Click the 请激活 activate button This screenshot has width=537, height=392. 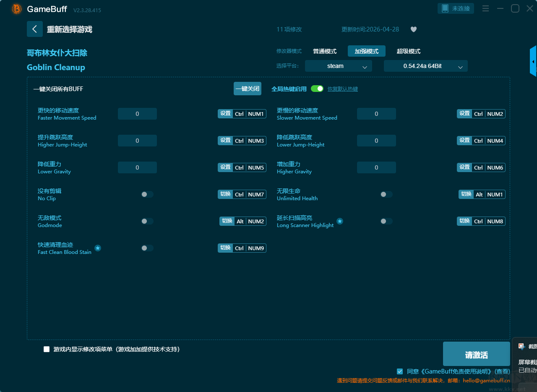click(x=477, y=354)
